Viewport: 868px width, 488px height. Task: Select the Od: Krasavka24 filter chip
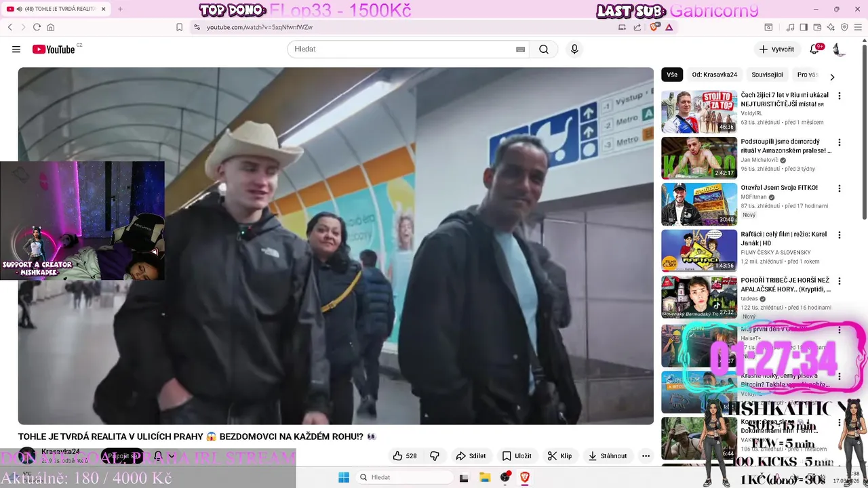(x=715, y=75)
